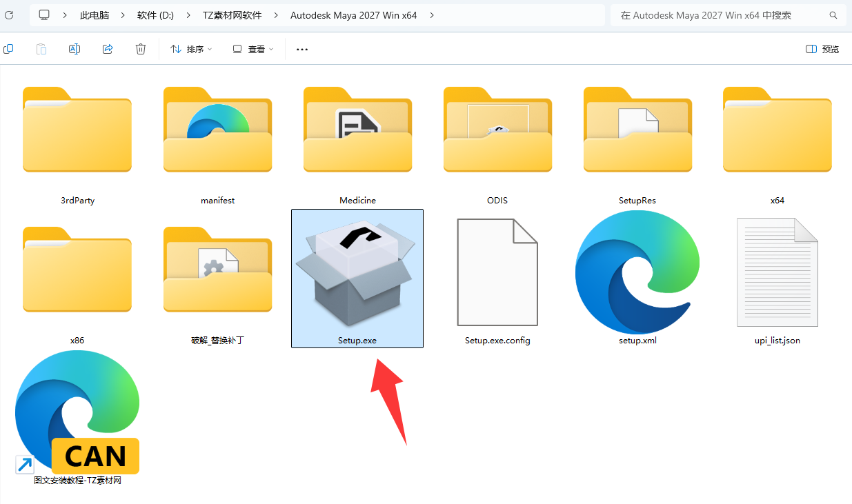This screenshot has height=504, width=852.
Task: Open the 查看 view dropdown
Action: click(253, 49)
